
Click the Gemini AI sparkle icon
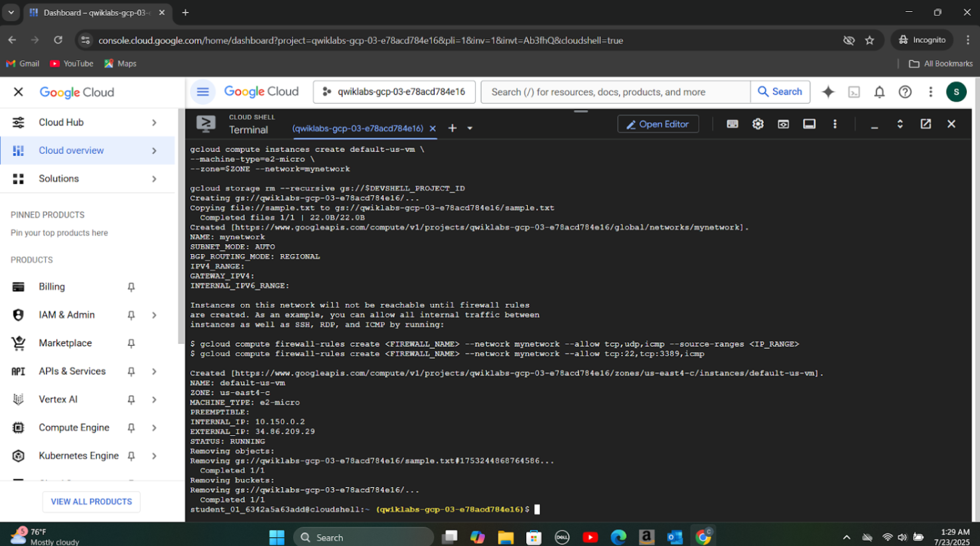[828, 92]
